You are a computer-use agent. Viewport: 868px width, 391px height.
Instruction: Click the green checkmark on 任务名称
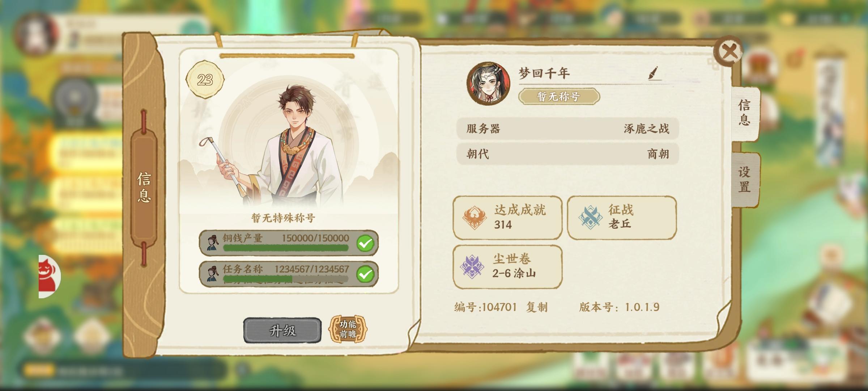365,274
